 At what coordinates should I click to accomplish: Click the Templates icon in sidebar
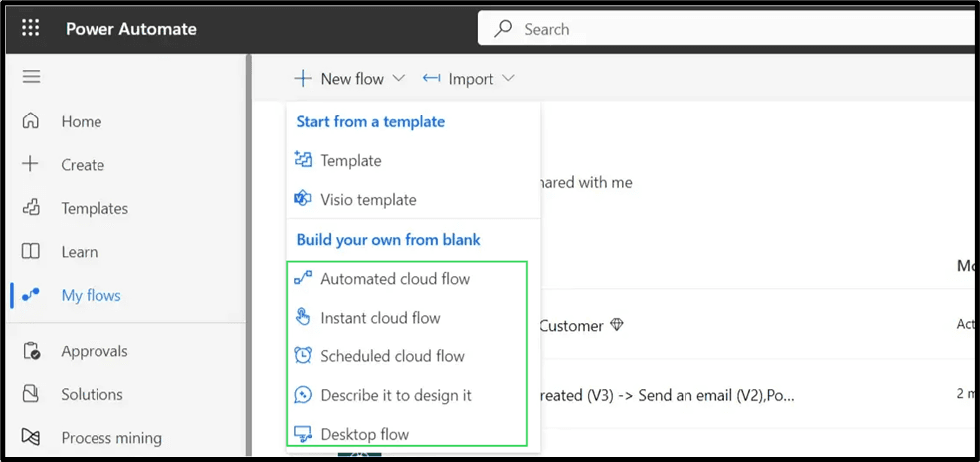click(31, 208)
